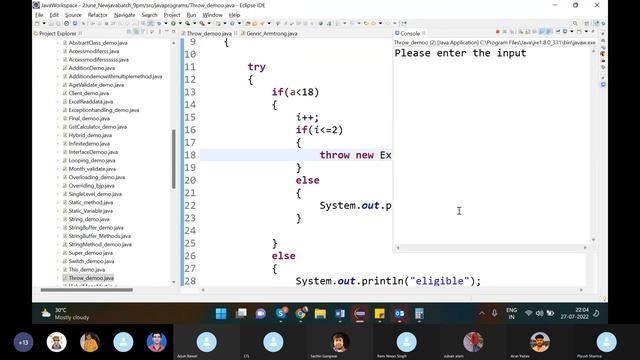
Task: Open the New dropdown arrow in toolbar
Action: [44, 24]
